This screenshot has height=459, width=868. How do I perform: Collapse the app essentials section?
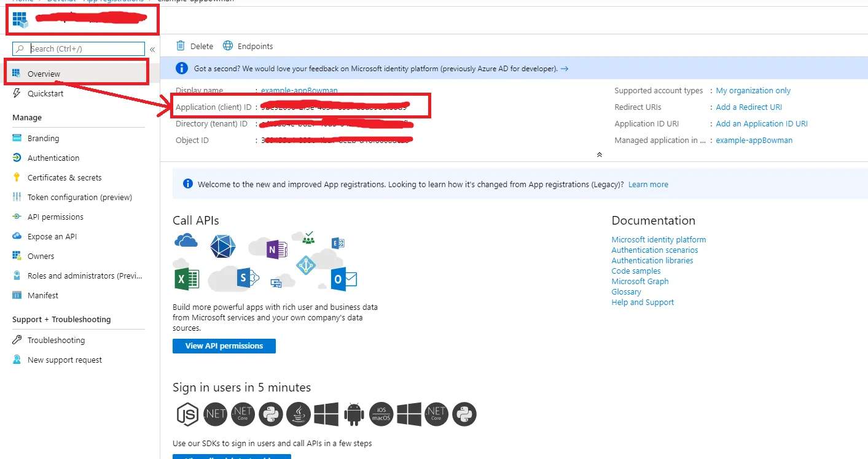(x=600, y=155)
